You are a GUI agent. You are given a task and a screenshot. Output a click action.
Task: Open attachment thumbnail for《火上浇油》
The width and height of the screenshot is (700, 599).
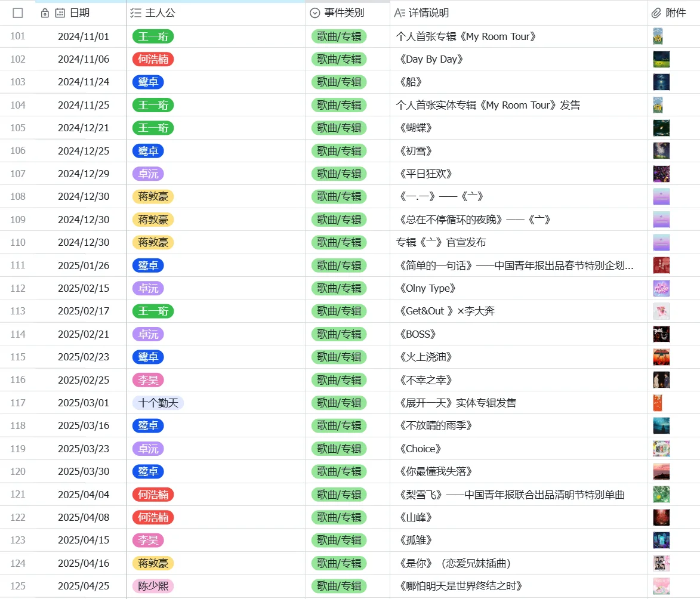point(661,357)
